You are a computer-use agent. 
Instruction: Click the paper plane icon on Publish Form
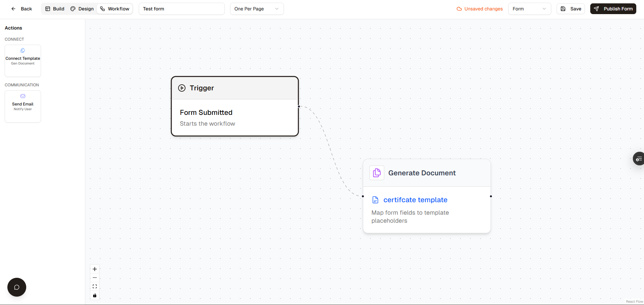(x=596, y=9)
